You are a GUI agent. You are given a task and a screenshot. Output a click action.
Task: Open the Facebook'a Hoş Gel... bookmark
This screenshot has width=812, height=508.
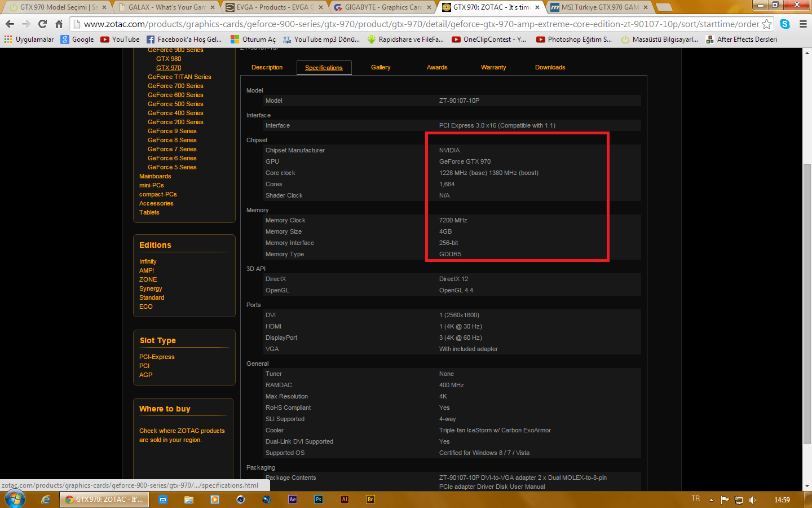[184, 40]
